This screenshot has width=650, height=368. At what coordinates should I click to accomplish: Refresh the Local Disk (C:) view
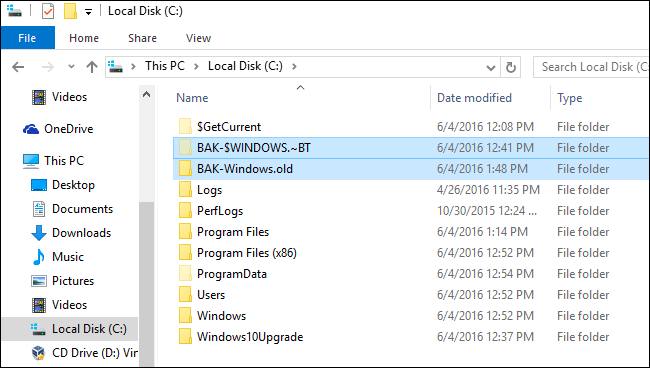click(x=511, y=67)
